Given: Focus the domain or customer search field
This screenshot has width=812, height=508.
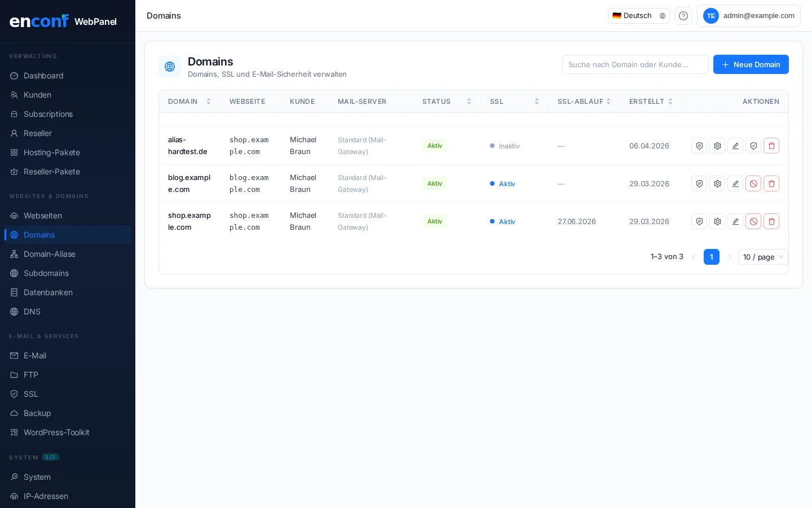Looking at the screenshot, I should pyautogui.click(x=635, y=64).
